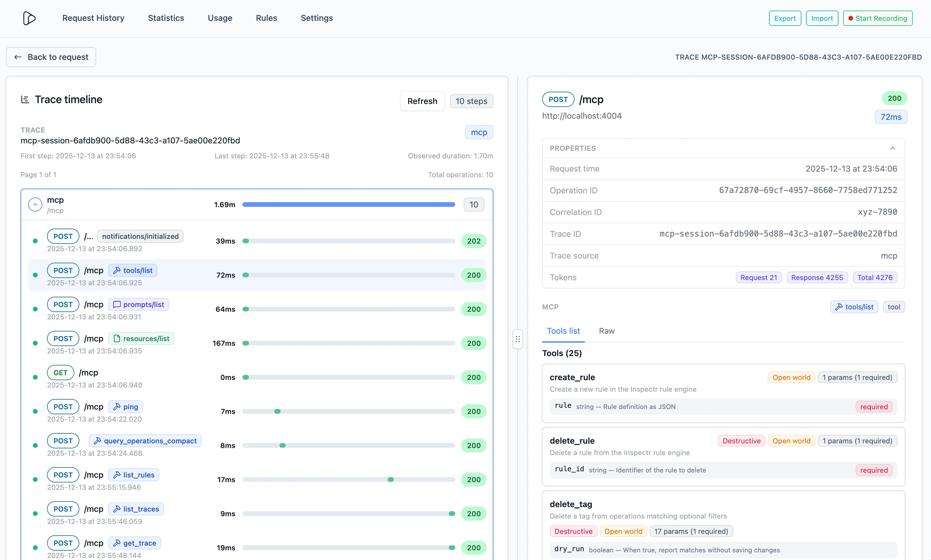This screenshot has height=560, width=931.
Task: Click the wrench icon on the tools/list badge
Action: pyautogui.click(x=117, y=270)
